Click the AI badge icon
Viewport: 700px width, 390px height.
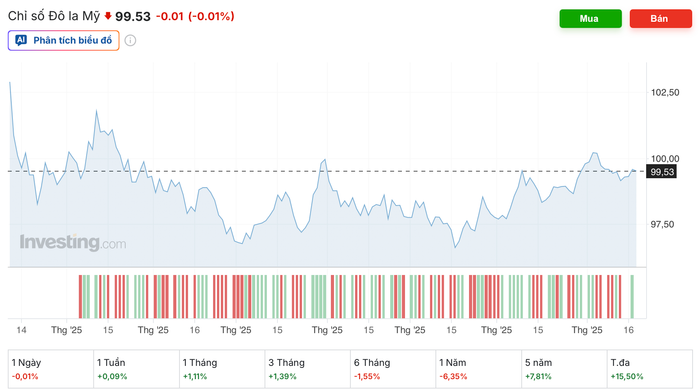pyautogui.click(x=21, y=41)
